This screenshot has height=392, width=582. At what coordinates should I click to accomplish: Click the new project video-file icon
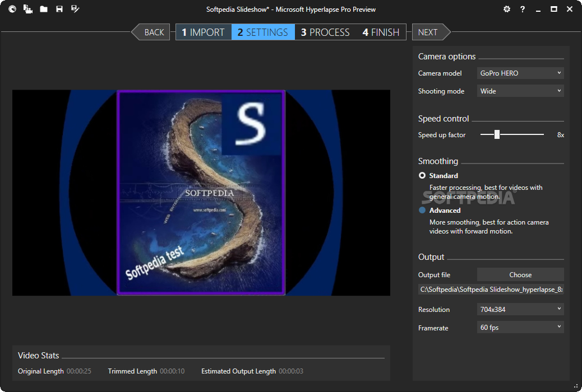point(28,10)
